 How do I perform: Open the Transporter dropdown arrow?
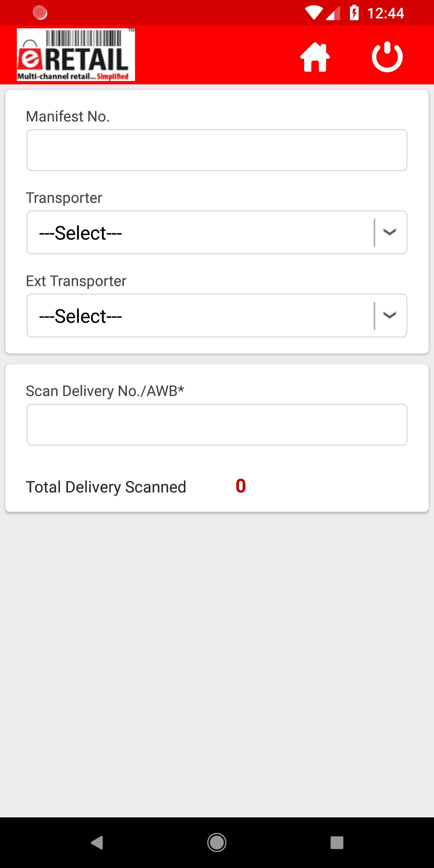click(389, 232)
